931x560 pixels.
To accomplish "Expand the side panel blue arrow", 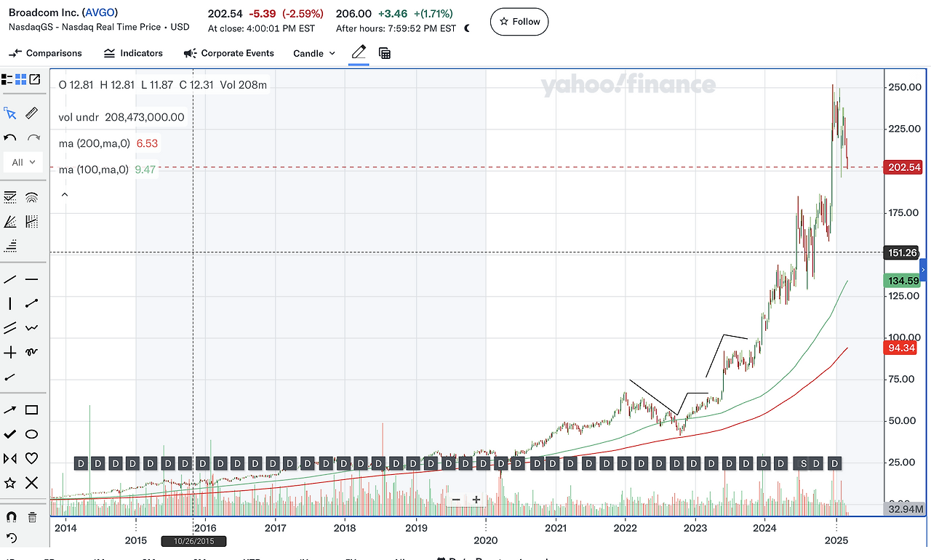I will tap(924, 270).
